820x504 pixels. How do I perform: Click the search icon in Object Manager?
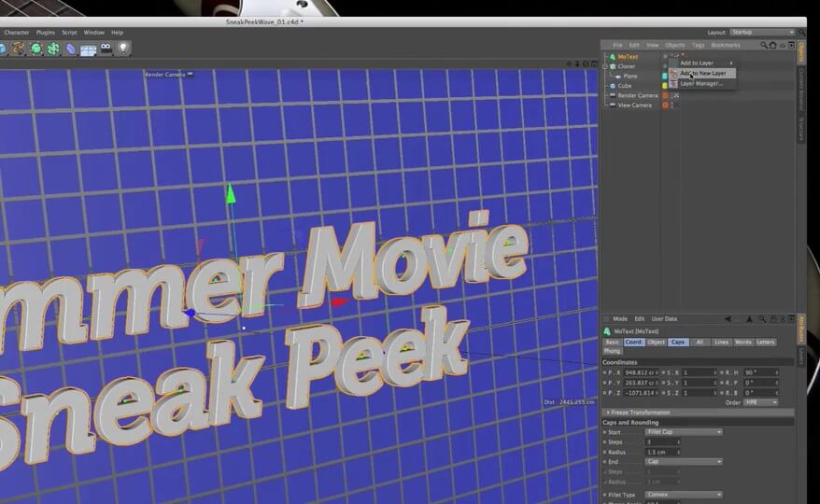click(x=764, y=45)
